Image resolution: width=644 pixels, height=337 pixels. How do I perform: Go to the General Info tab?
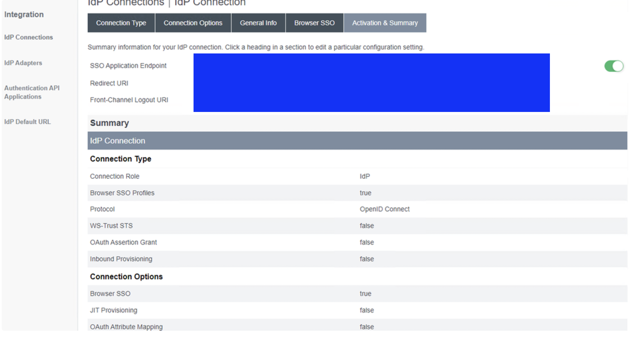[x=258, y=23]
